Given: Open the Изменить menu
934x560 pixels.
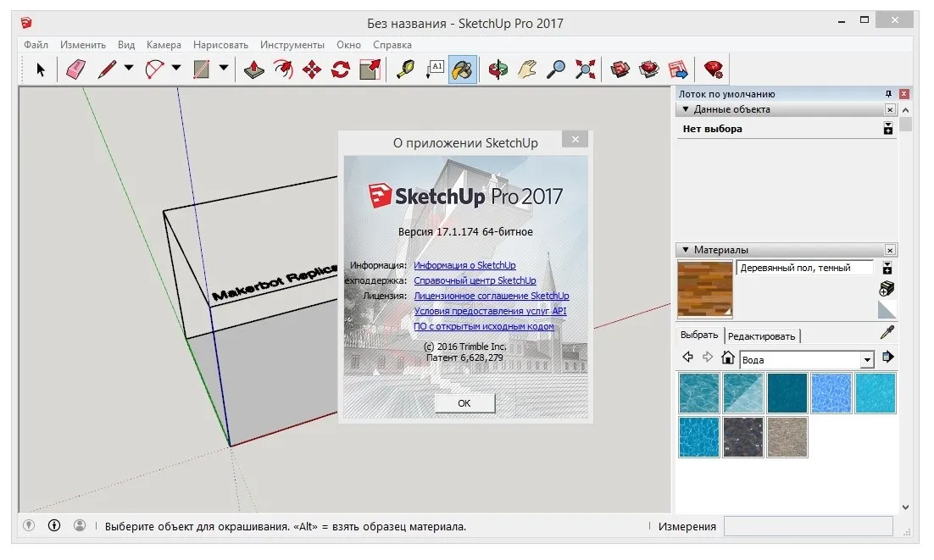Looking at the screenshot, I should tap(83, 45).
